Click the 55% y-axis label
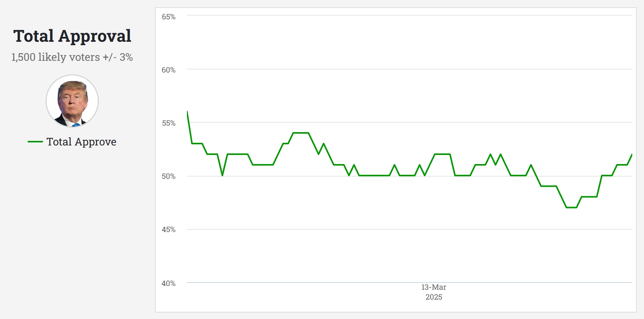The height and width of the screenshot is (319, 644). coord(169,123)
